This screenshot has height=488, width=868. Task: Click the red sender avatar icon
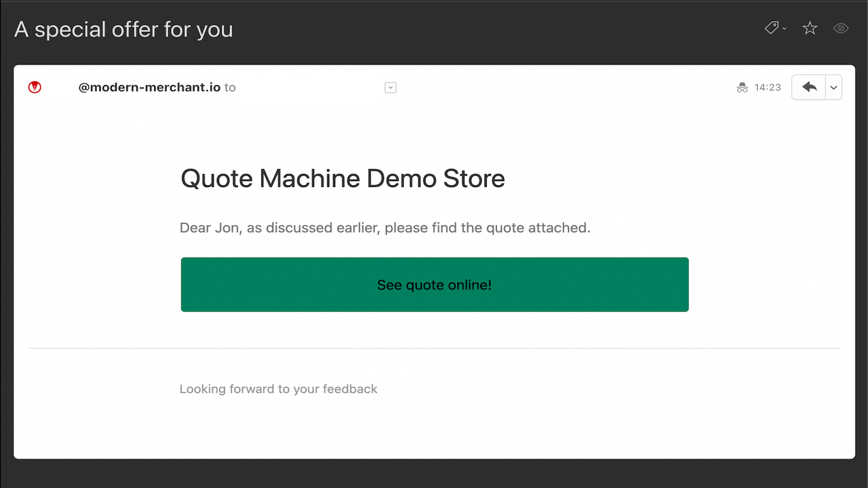(34, 87)
